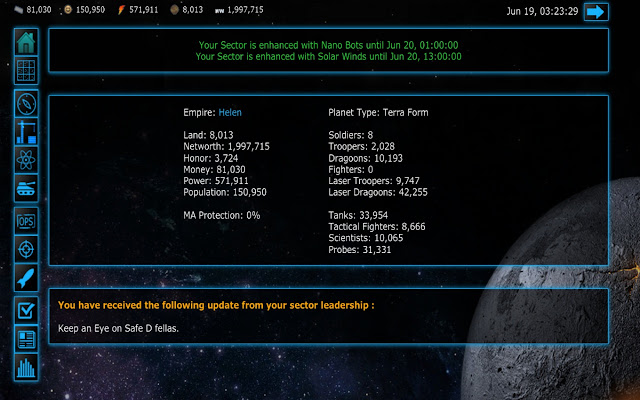The image size is (640, 400).
Task: Click the Dragoons: 10,193 row
Action: (365, 158)
